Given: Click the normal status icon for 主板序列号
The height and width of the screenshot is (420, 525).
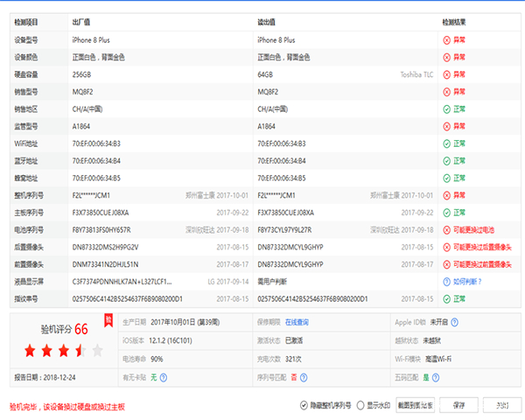Looking at the screenshot, I should [x=446, y=213].
